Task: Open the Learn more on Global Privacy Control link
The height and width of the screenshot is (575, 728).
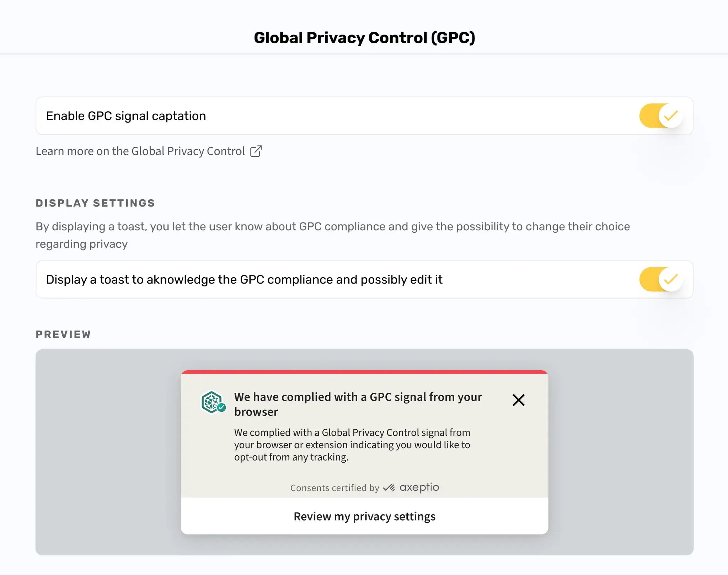Action: 140,151
